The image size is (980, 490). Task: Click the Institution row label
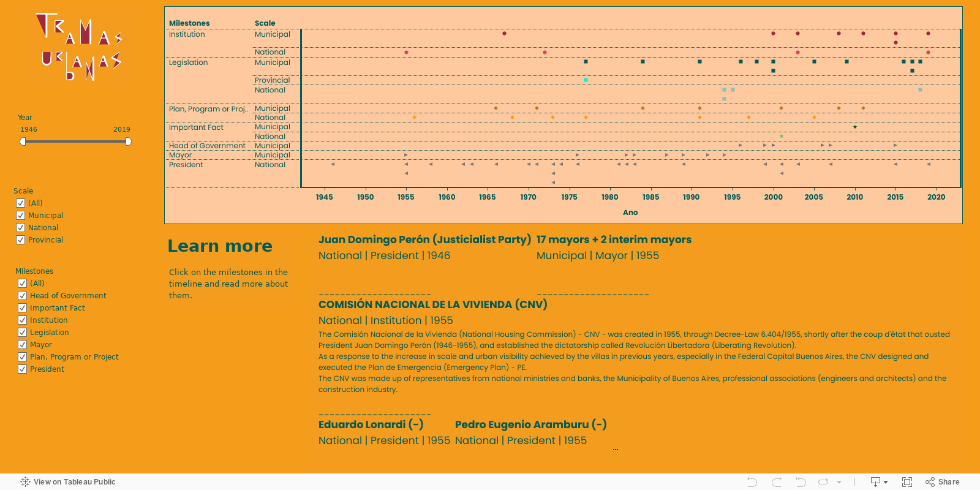187,34
